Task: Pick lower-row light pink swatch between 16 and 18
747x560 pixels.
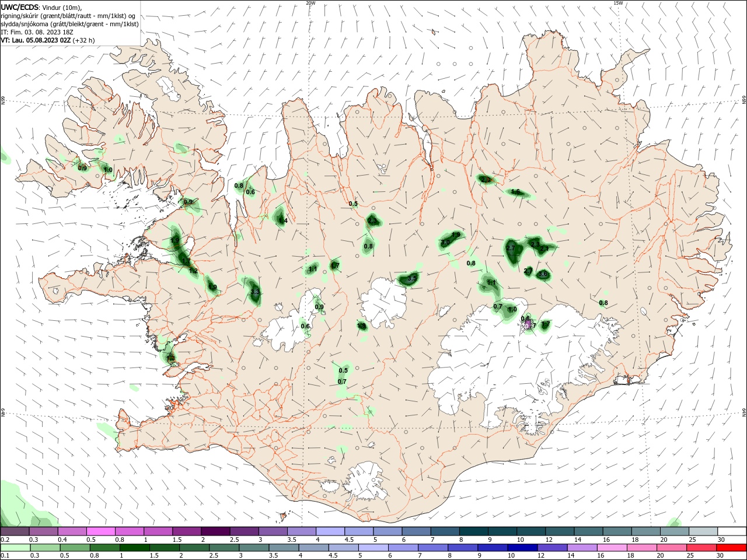Action: (x=612, y=548)
